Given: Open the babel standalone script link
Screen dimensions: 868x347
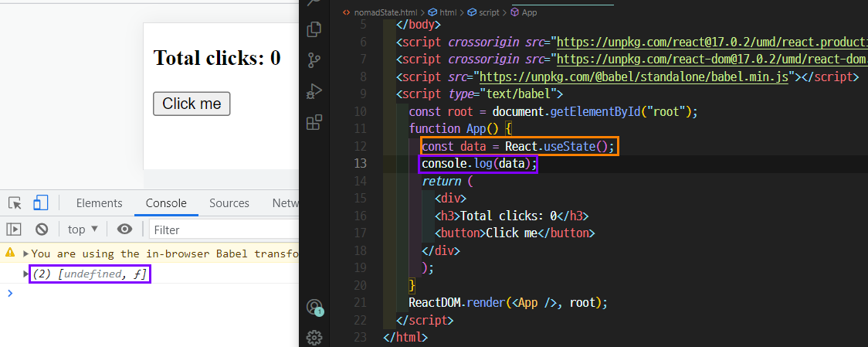Looking at the screenshot, I should click(634, 77).
